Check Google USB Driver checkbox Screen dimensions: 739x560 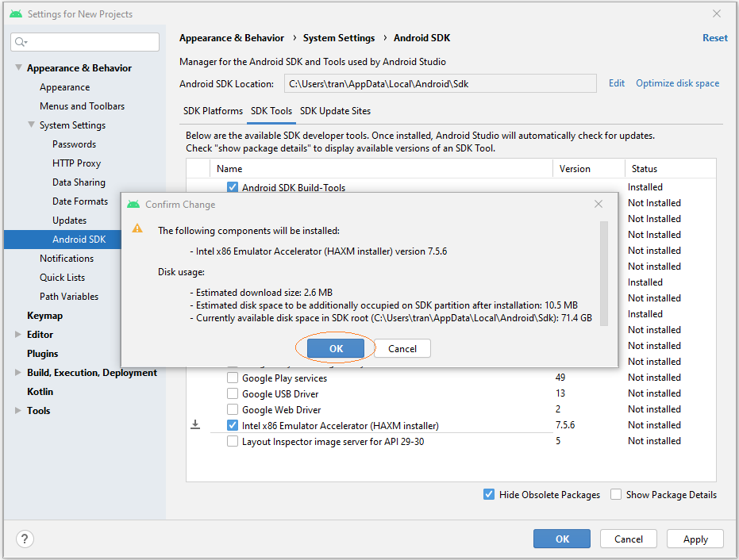click(233, 393)
